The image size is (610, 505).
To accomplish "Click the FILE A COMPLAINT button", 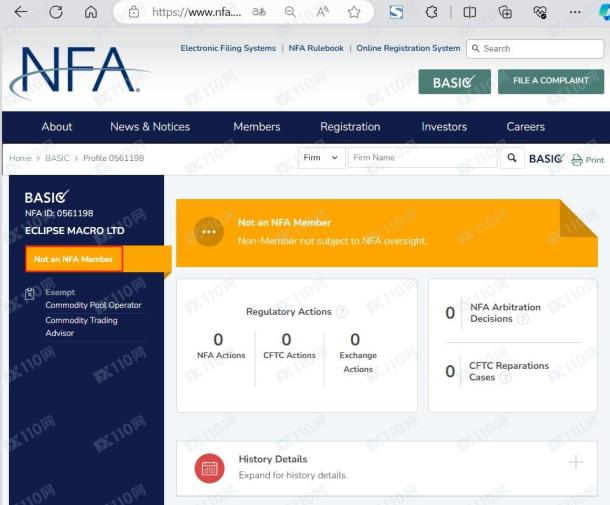I will click(551, 81).
